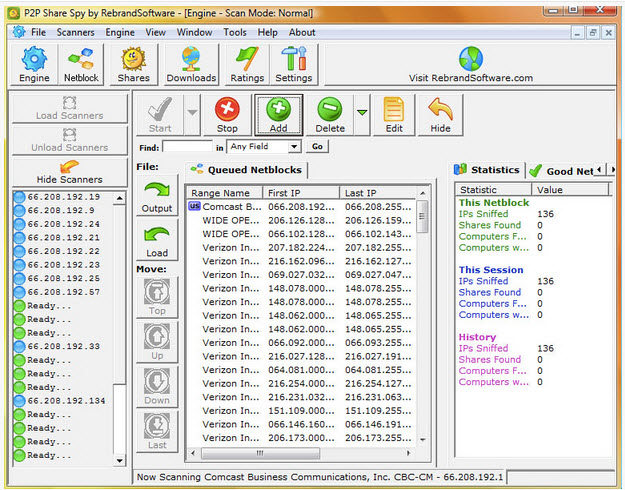
Task: Click netblocks horizontal scrollbar thumb
Action: point(260,453)
